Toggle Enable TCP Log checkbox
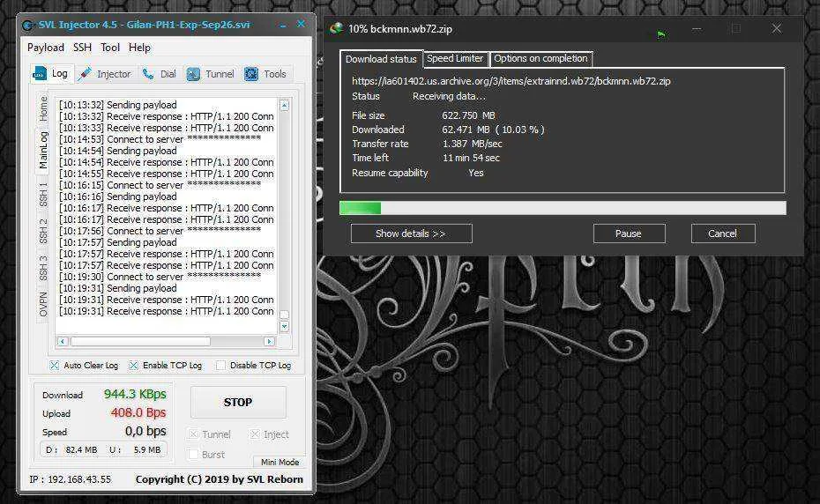Image resolution: width=820 pixels, height=504 pixels. pyautogui.click(x=133, y=366)
